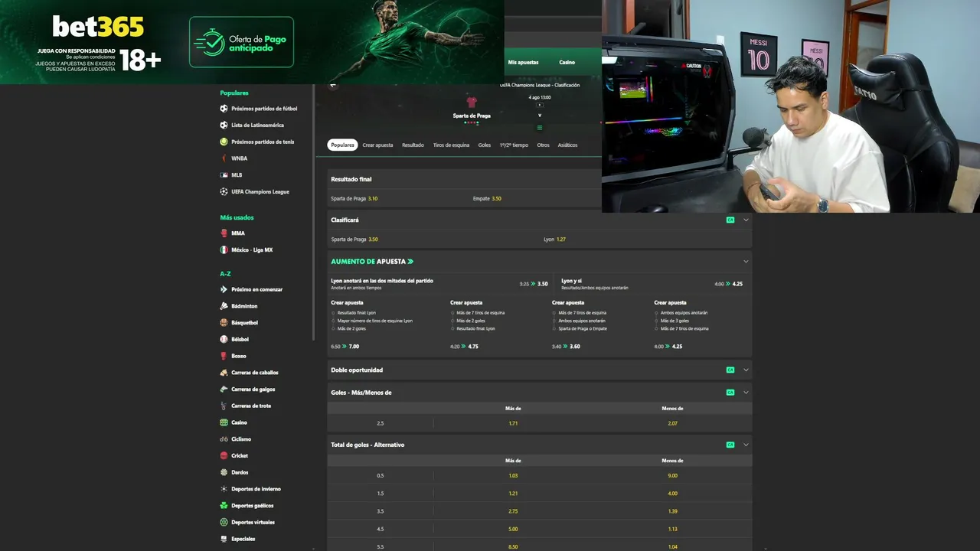Select the Otros tab
980x551 pixels.
(543, 145)
